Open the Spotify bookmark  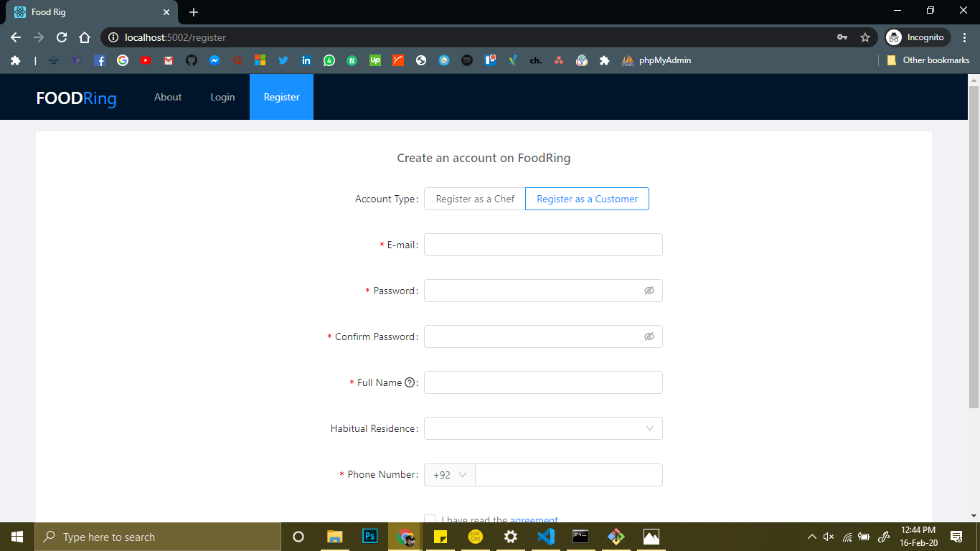[467, 60]
